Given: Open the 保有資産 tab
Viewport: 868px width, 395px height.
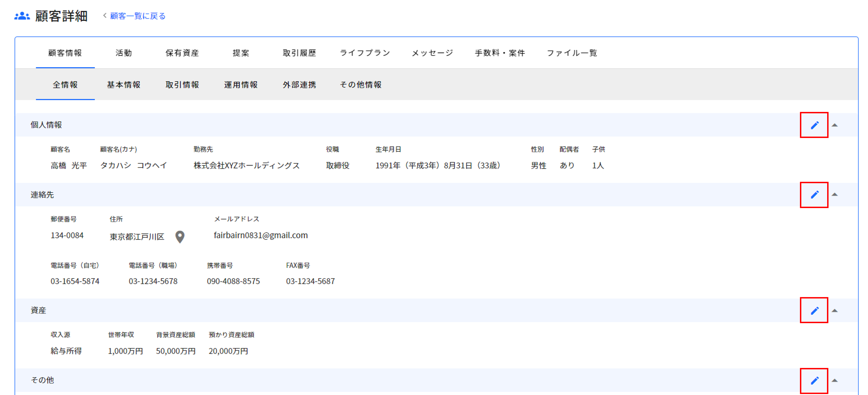Looking at the screenshot, I should coord(182,53).
